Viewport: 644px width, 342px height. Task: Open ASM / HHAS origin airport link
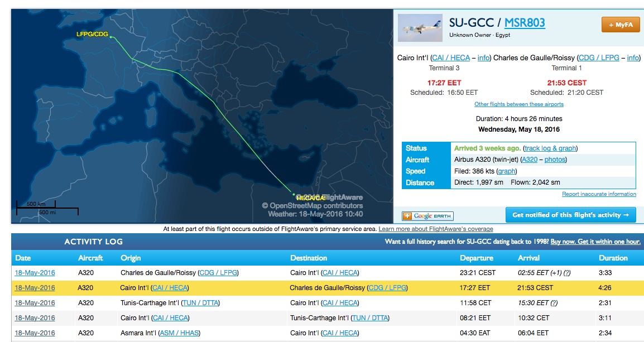coord(179,333)
